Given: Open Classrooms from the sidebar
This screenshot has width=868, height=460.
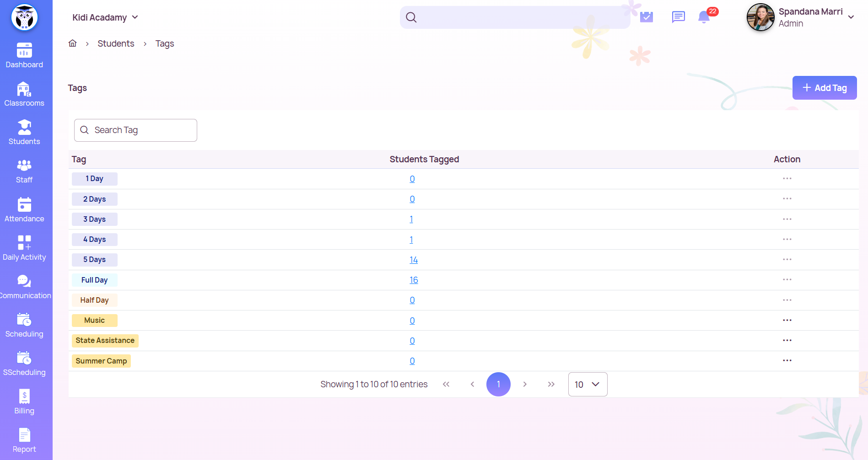Looking at the screenshot, I should coord(24,95).
